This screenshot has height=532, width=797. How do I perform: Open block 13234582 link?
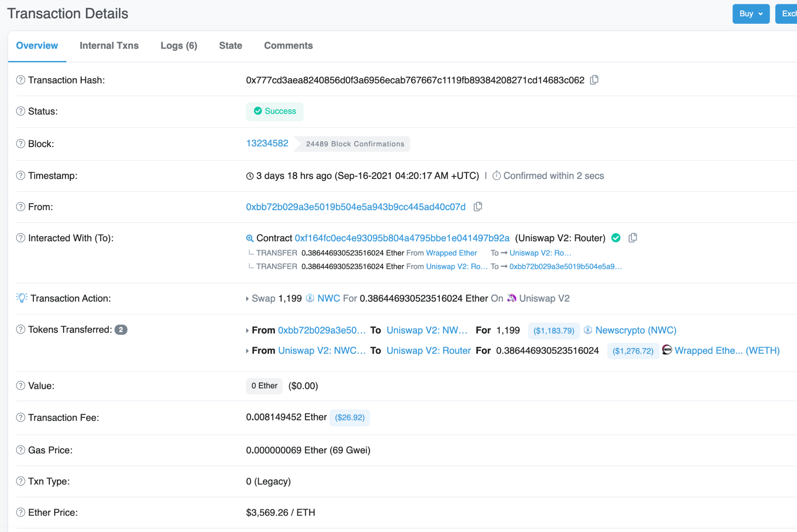[267, 143]
